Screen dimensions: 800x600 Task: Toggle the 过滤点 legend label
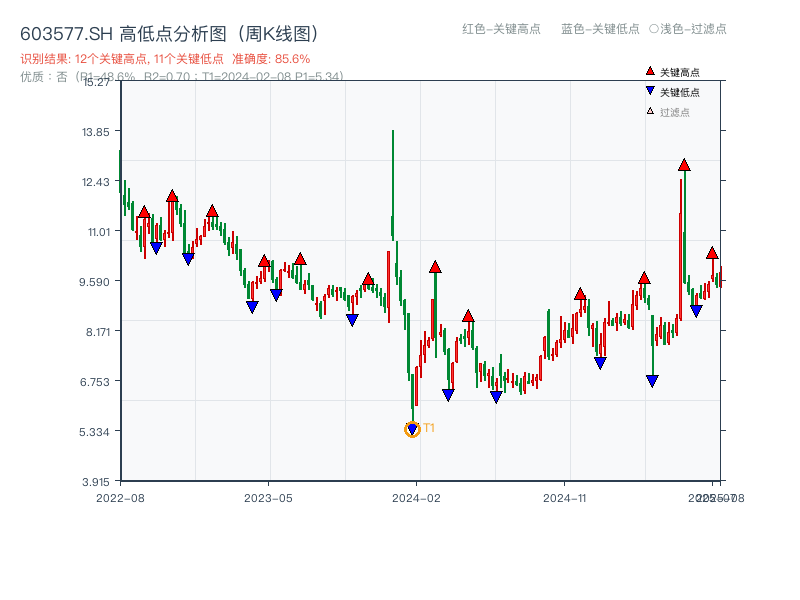[x=675, y=112]
